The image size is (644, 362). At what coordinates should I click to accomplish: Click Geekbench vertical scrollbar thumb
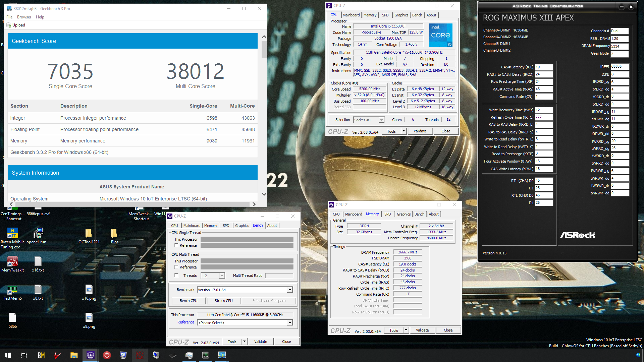[264, 50]
